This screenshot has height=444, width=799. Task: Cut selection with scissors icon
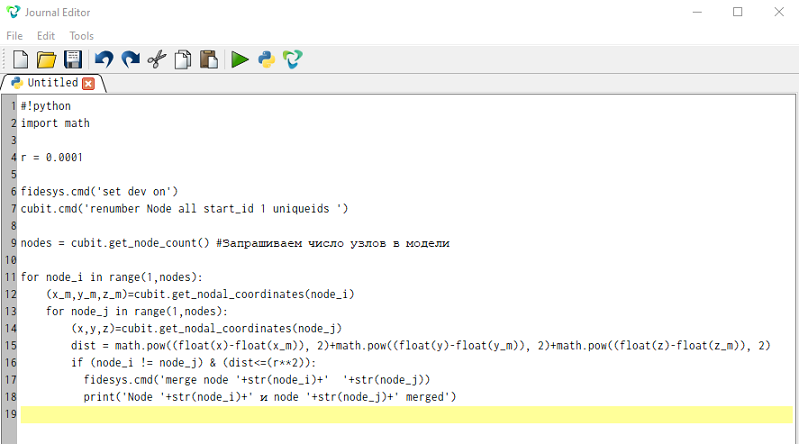click(157, 60)
